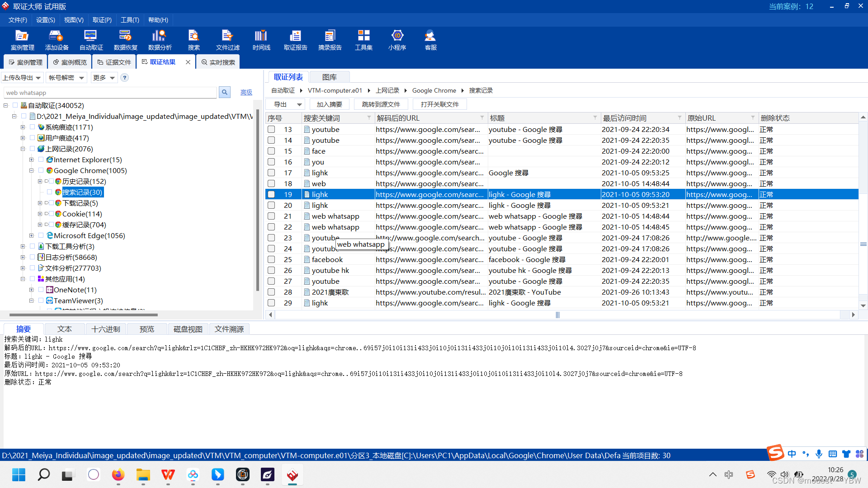Open the 上传&导出 dropdown
This screenshot has width=868, height=488.
(x=22, y=78)
